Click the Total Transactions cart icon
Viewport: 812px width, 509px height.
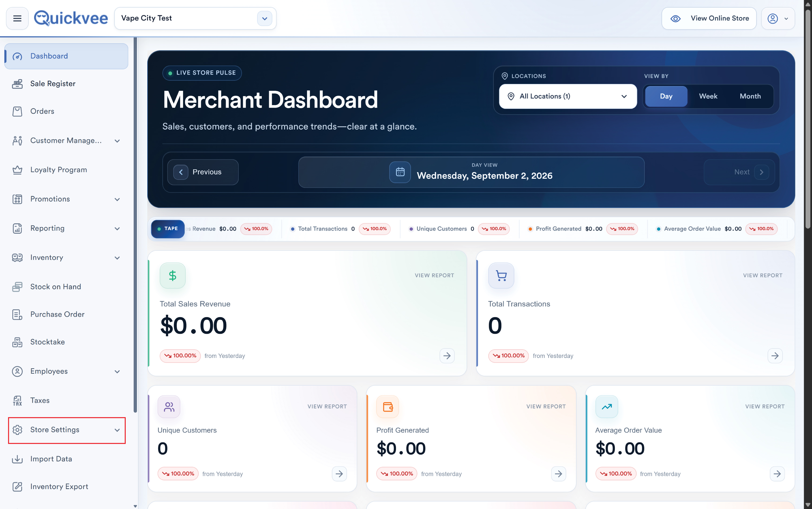point(501,276)
